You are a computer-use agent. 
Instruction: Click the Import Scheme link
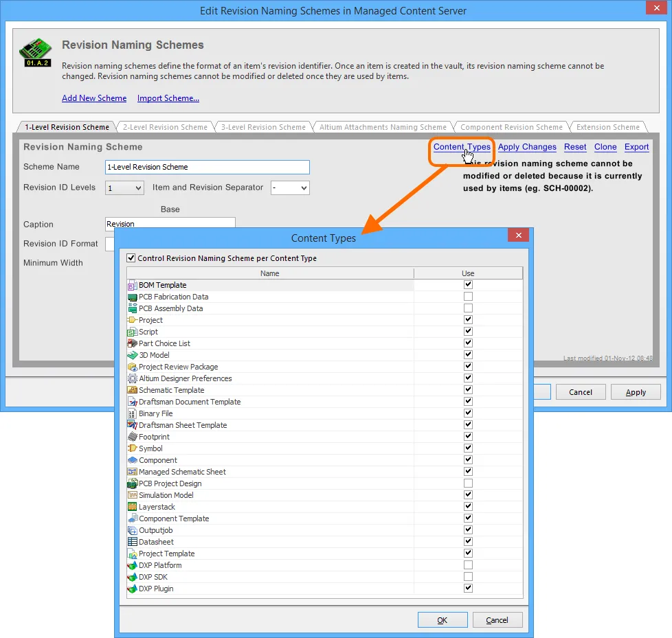(x=168, y=98)
